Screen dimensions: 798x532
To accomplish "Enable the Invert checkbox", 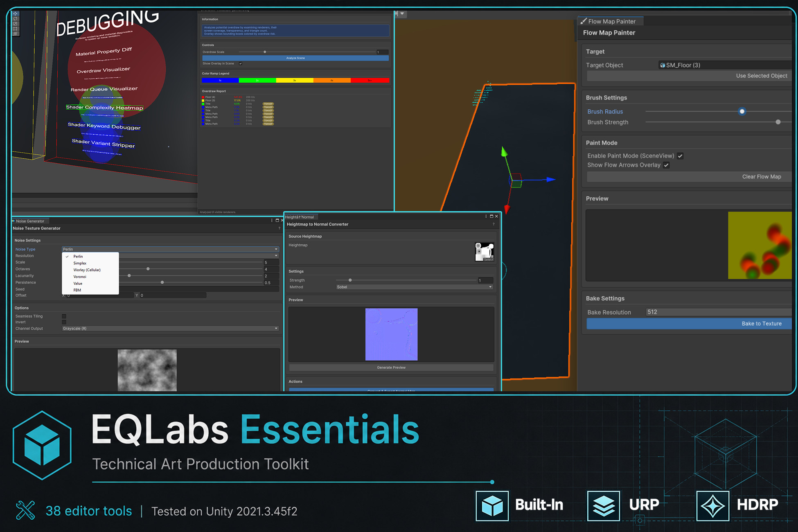I will coord(64,322).
